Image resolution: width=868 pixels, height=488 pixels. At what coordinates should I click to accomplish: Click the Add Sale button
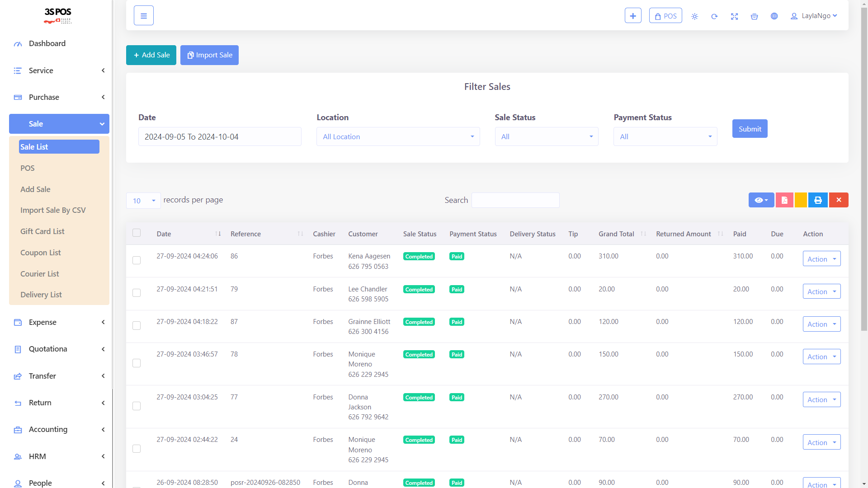point(151,55)
